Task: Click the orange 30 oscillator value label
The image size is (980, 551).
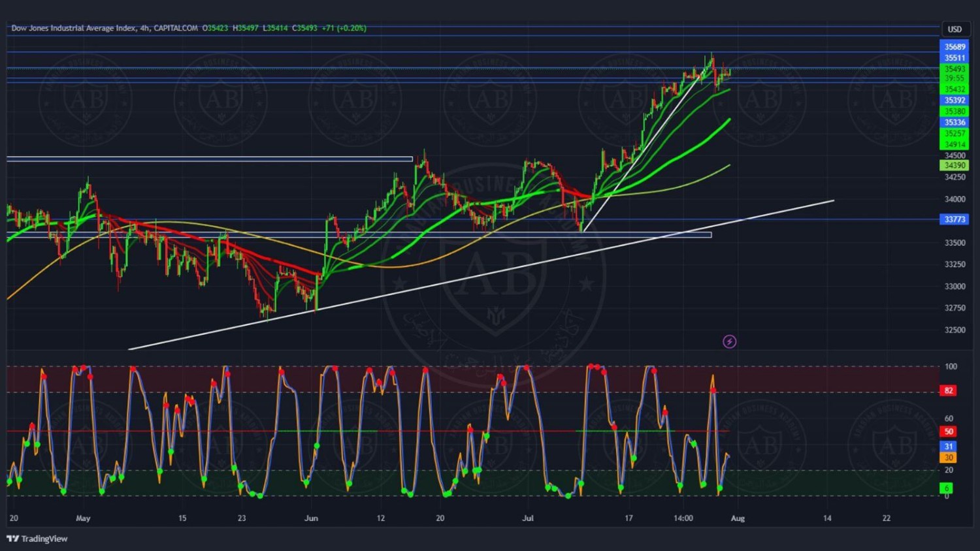Action: point(949,458)
